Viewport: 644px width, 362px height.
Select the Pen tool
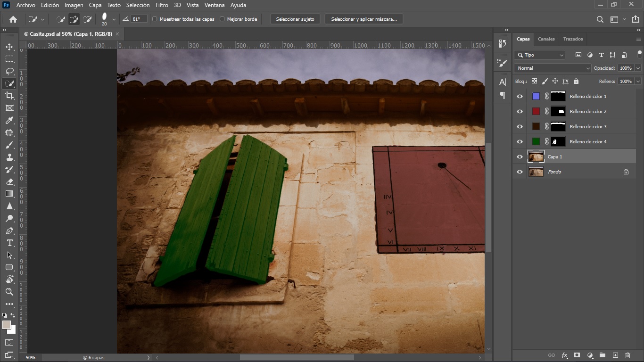(x=9, y=231)
